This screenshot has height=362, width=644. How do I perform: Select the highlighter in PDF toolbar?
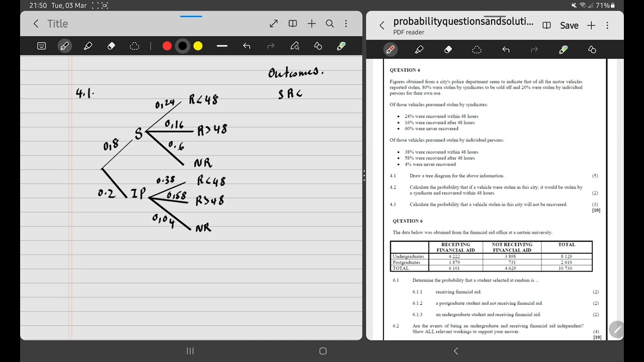(419, 49)
